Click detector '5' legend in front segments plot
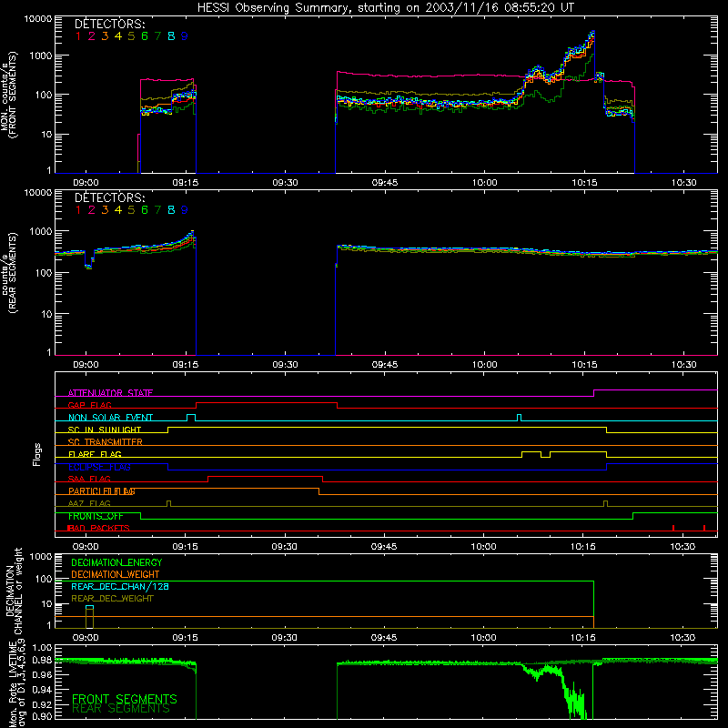 point(131,36)
